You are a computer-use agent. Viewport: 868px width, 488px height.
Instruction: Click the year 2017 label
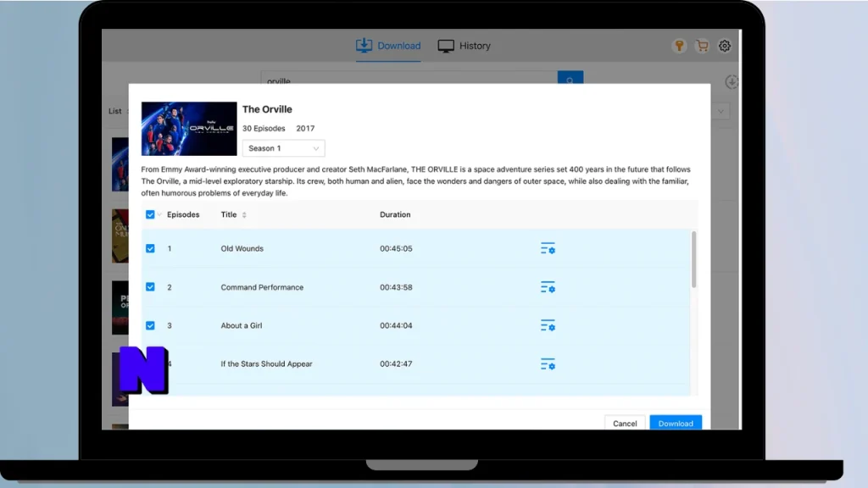point(305,129)
